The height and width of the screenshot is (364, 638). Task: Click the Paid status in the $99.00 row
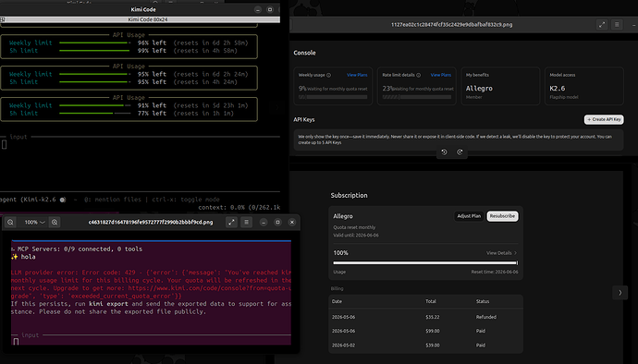[x=481, y=331]
